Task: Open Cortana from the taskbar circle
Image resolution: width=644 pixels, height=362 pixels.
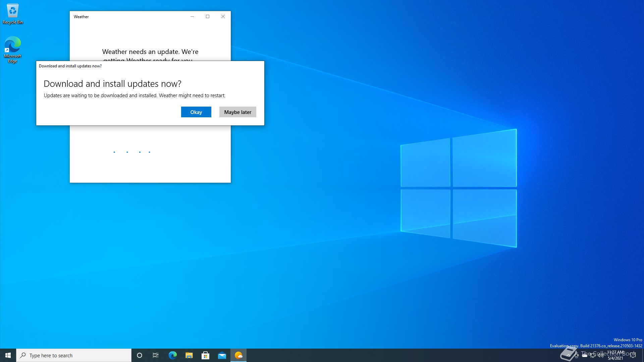Action: pos(140,355)
